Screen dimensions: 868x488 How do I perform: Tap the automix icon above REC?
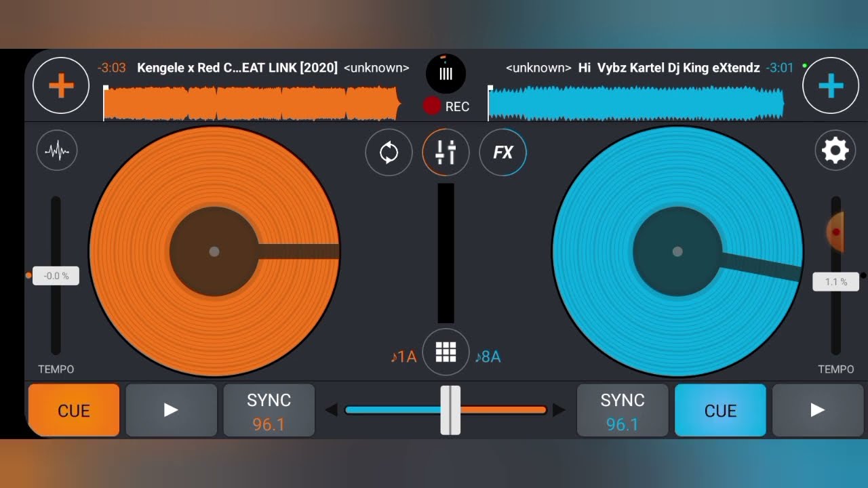(x=446, y=73)
